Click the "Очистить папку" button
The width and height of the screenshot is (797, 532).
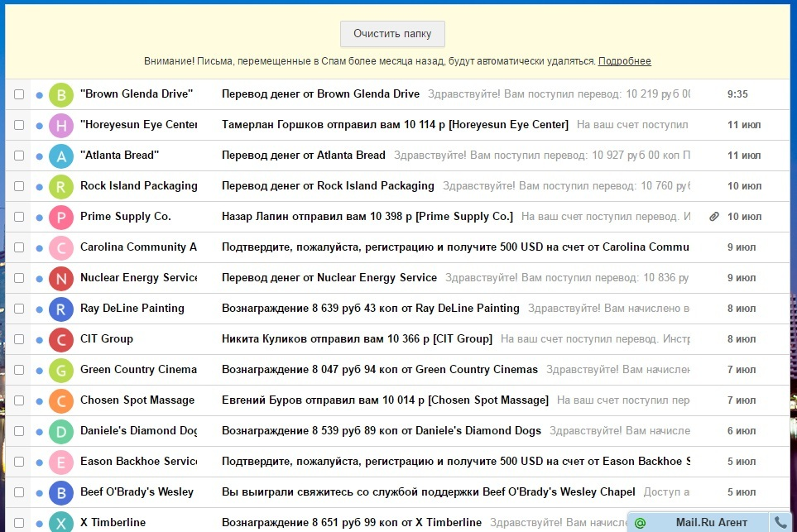(x=392, y=34)
